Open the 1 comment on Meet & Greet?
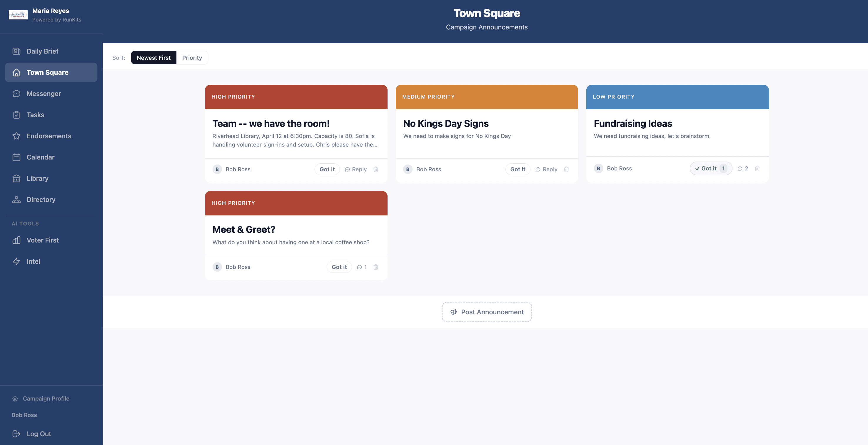This screenshot has height=445, width=868. [x=362, y=267]
